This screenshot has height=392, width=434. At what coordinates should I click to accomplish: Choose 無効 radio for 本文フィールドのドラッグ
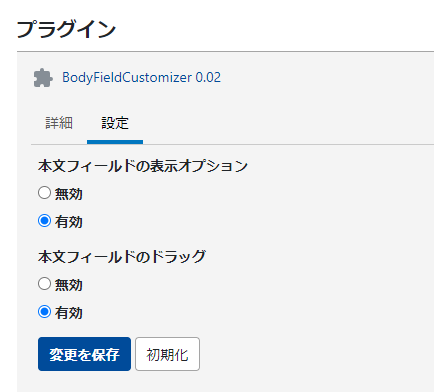44,284
